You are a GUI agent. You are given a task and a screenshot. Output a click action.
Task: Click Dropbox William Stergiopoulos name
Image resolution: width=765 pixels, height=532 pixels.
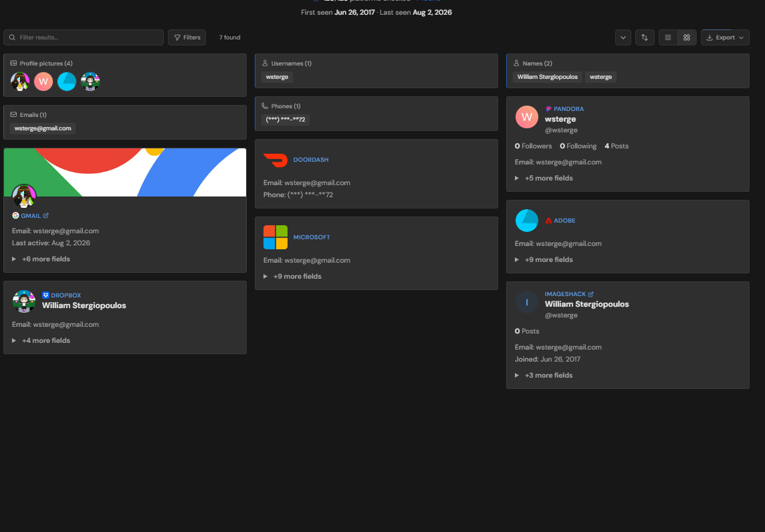pos(84,305)
